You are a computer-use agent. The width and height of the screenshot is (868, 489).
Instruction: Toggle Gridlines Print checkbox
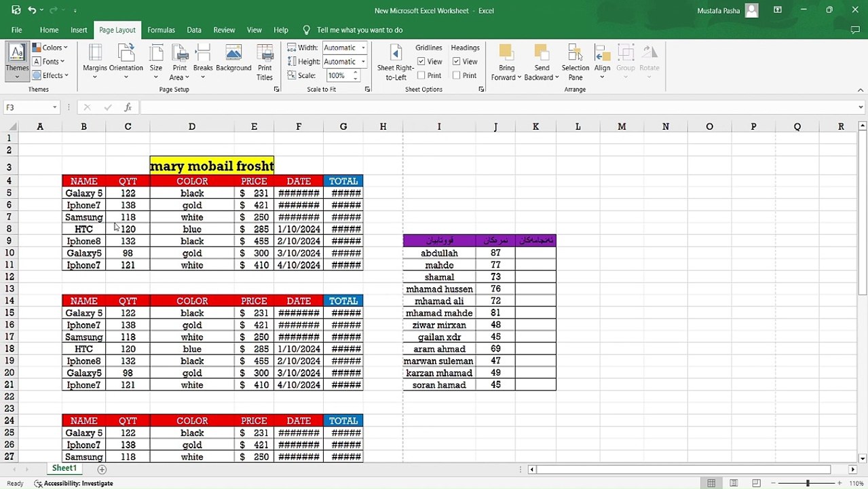(421, 75)
